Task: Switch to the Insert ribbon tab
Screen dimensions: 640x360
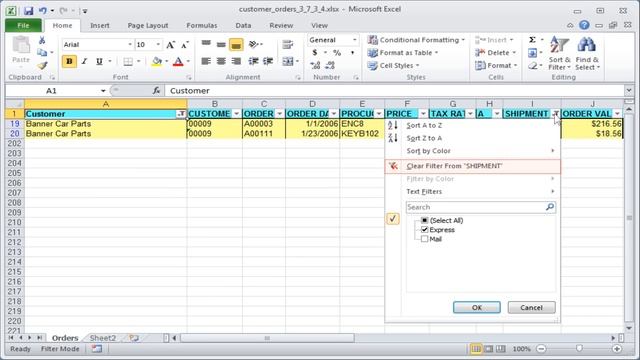Action: (x=100, y=25)
